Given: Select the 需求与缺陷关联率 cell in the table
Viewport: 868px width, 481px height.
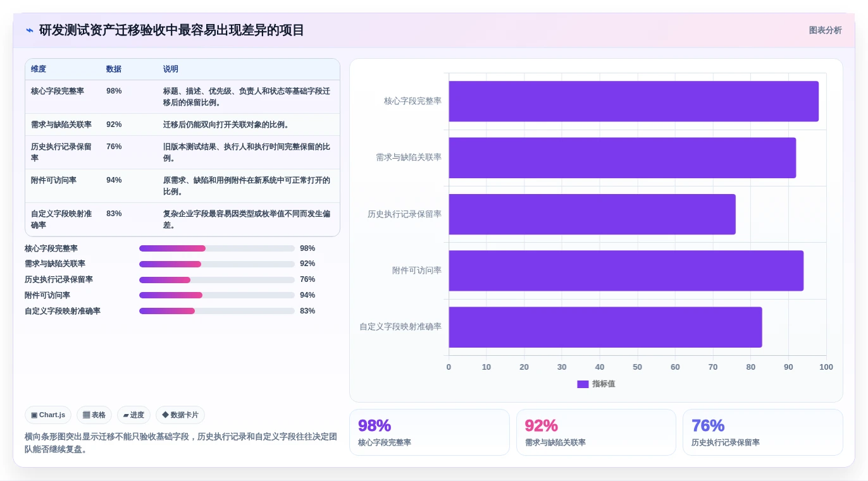Looking at the screenshot, I should click(x=61, y=125).
